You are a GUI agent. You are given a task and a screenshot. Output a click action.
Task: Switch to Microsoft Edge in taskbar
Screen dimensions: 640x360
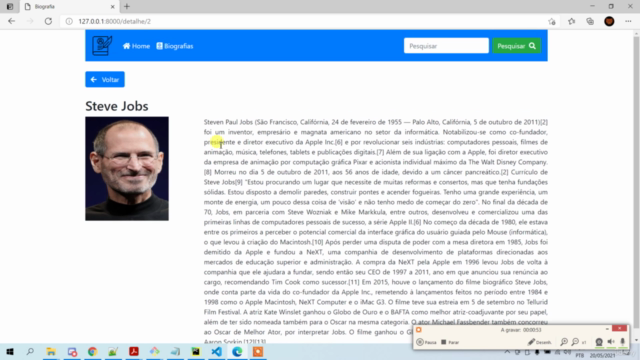(237, 351)
